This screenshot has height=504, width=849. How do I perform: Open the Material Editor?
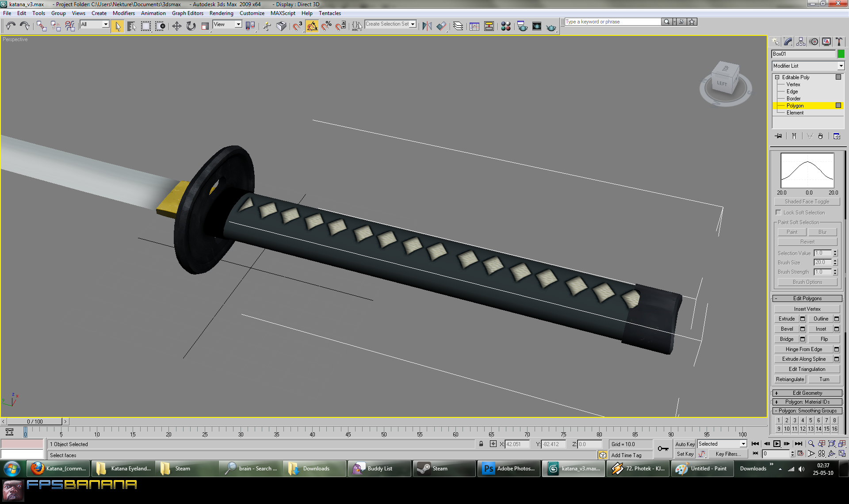[506, 26]
